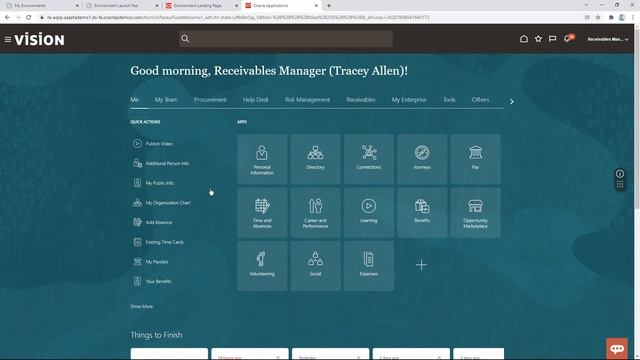The height and width of the screenshot is (360, 640).
Task: Open the Social app tile
Action: coord(316,266)
